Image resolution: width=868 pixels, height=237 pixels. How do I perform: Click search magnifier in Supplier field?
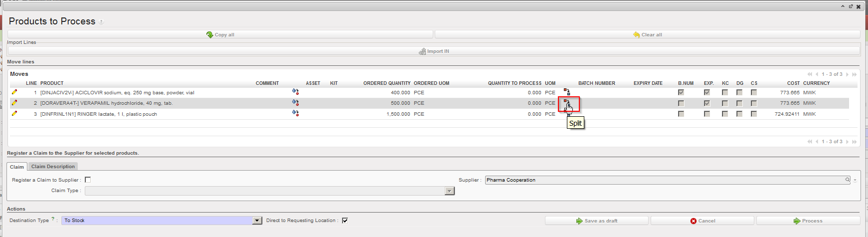click(x=847, y=180)
